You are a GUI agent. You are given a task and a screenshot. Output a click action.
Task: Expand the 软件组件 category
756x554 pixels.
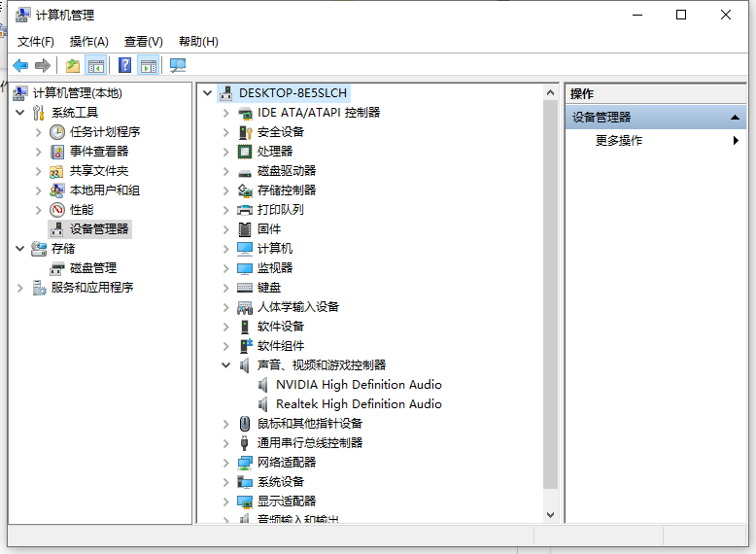[x=225, y=346]
